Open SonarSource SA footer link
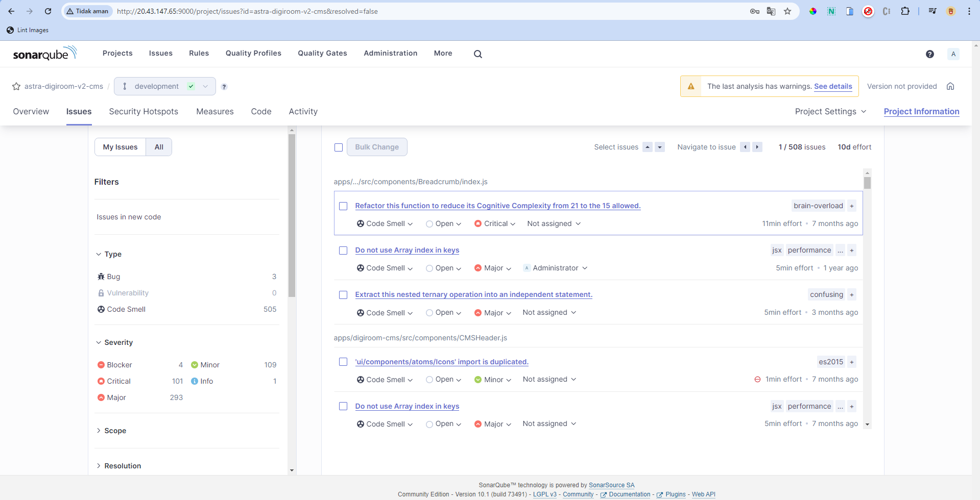Screen dimensions: 980x500 coord(611,485)
